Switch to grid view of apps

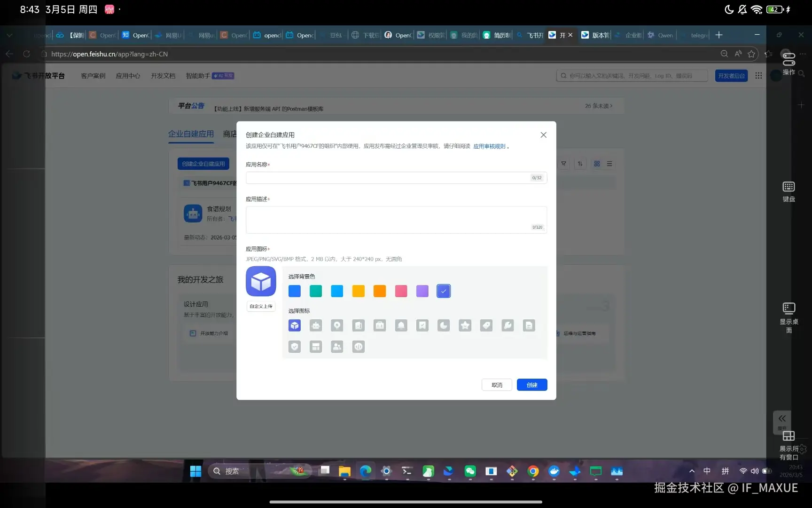tap(597, 164)
